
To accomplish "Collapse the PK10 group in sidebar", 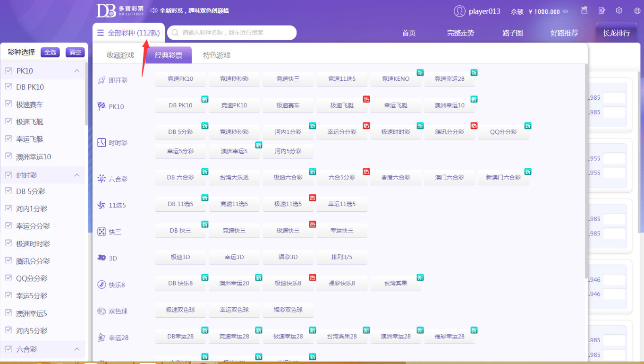I will click(77, 71).
